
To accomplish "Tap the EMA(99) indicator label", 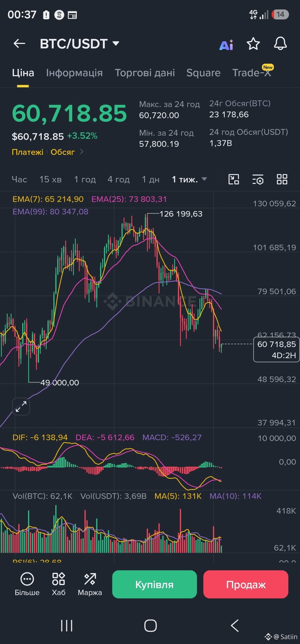I will [50, 212].
